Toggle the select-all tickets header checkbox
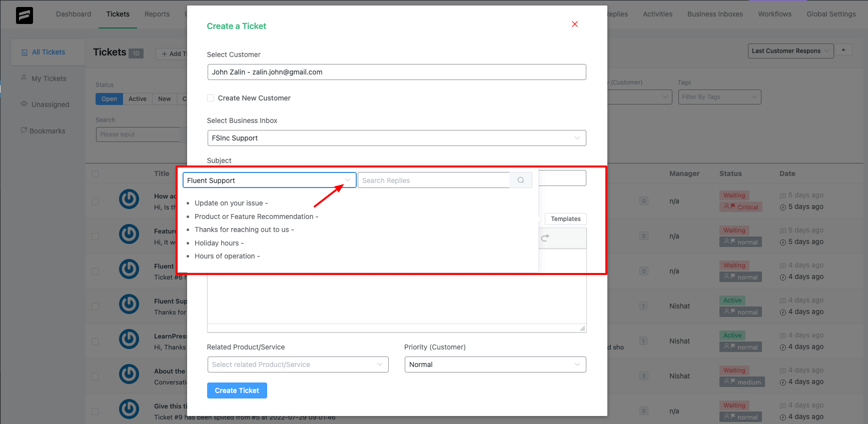 [x=95, y=174]
